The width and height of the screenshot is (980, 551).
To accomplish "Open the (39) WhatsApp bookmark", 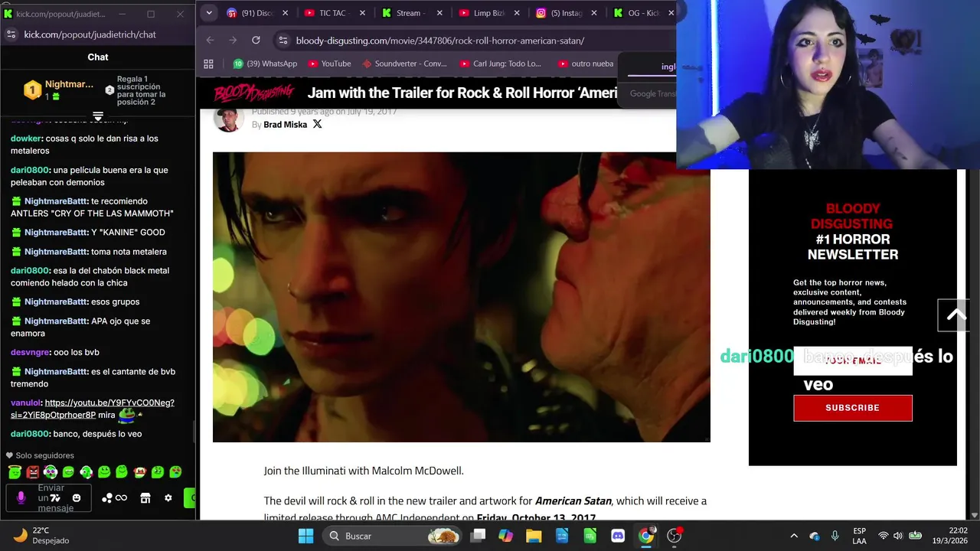I will [265, 64].
